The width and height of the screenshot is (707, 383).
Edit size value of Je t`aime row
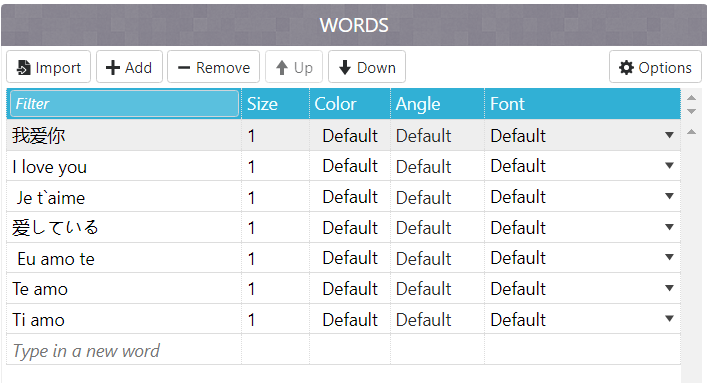click(275, 197)
